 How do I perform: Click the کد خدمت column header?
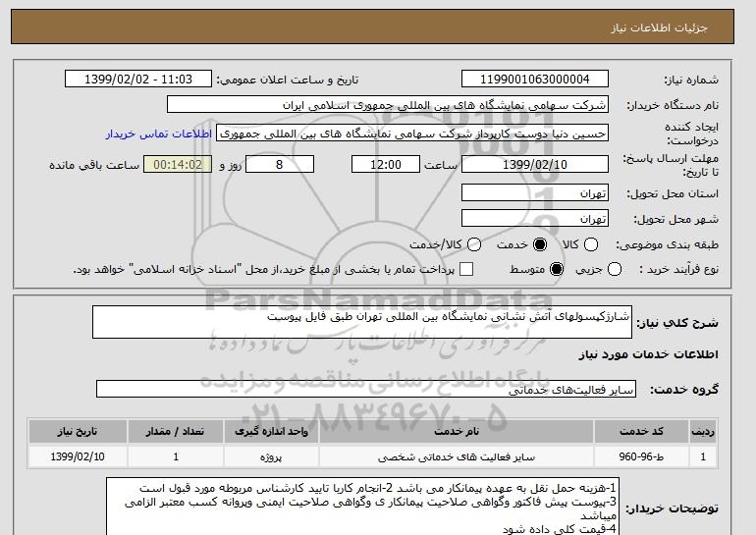[x=641, y=431]
